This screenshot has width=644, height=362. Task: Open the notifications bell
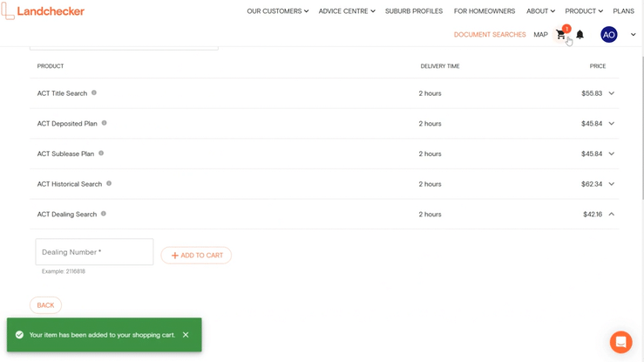point(580,35)
